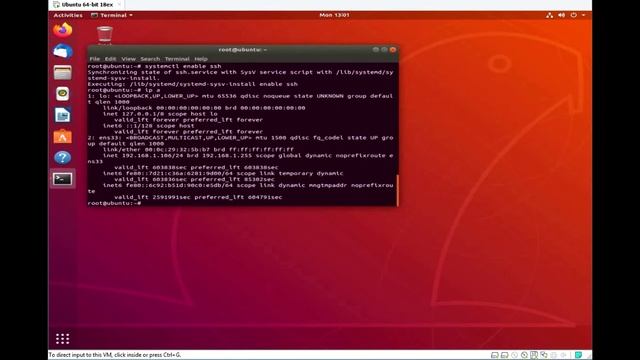640x360 pixels.
Task: Open Thunderbird Mail in the dock
Action: pos(62,51)
